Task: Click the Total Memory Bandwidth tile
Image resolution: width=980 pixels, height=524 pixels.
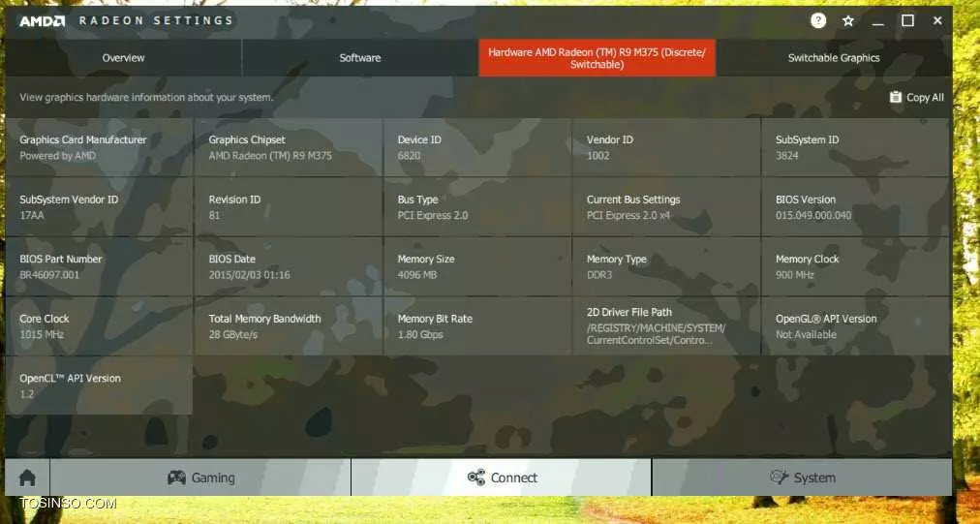Action: [289, 325]
